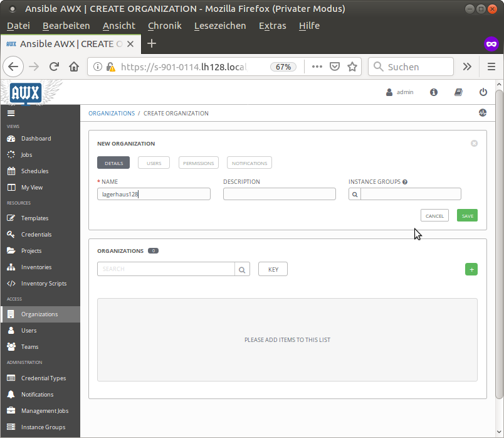Open a new browser tab
This screenshot has height=438, width=504.
[152, 43]
